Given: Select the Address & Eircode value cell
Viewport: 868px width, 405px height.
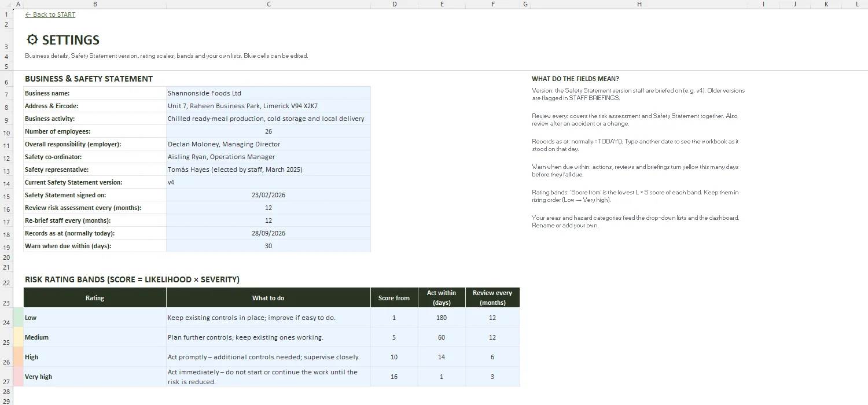Looking at the screenshot, I should click(x=268, y=106).
